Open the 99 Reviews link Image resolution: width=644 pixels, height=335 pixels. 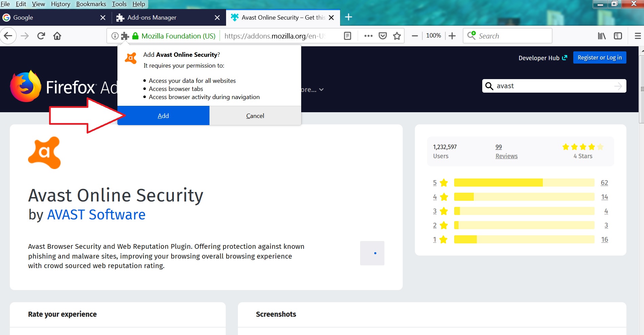coord(506,151)
